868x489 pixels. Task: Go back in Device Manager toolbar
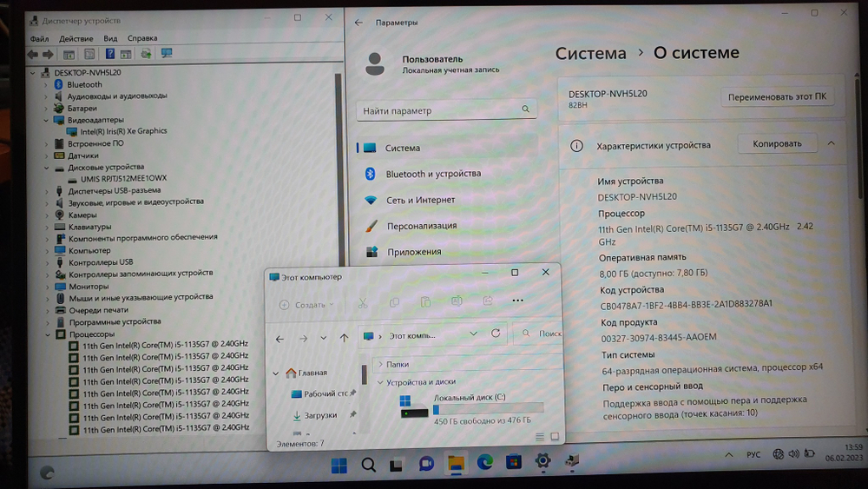33,54
